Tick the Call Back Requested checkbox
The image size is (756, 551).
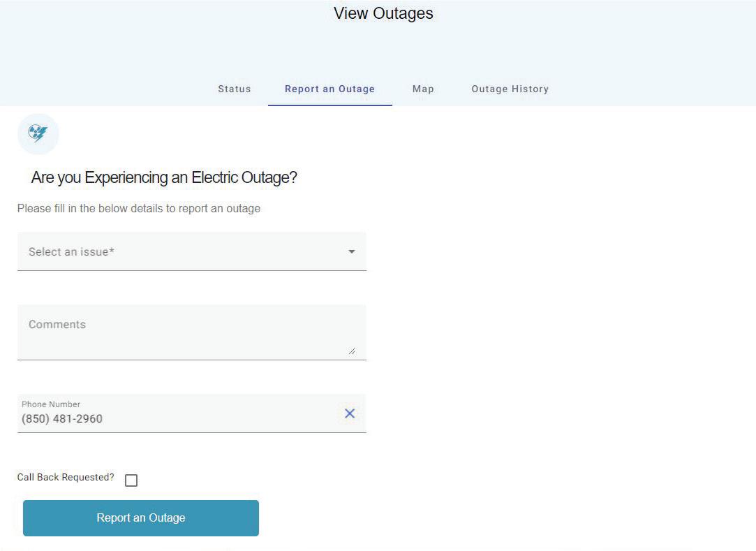pos(131,480)
